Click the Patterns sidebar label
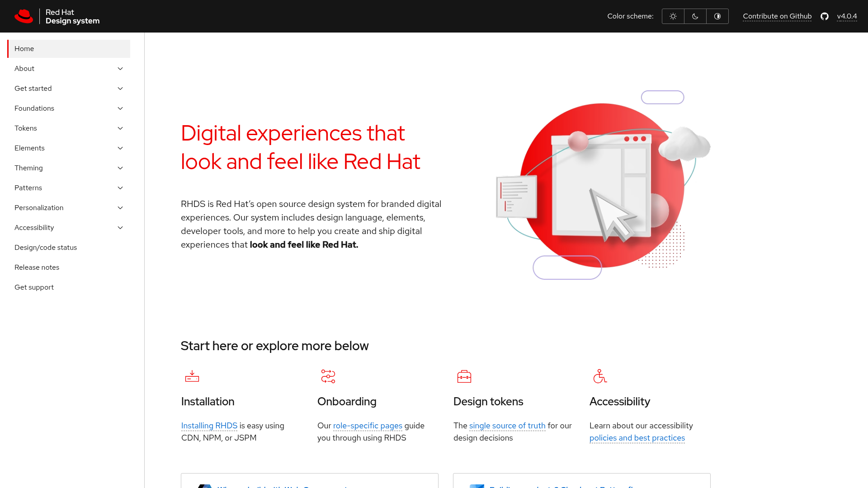 pyautogui.click(x=28, y=188)
